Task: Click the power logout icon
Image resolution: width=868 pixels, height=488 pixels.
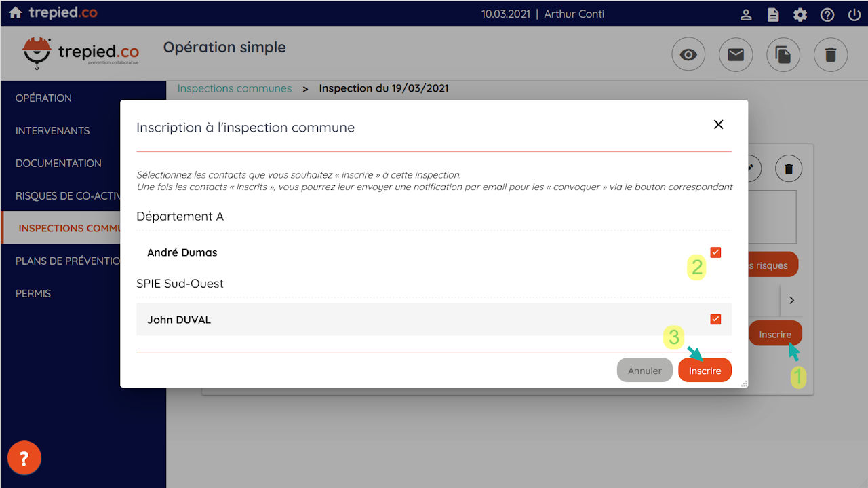Action: pyautogui.click(x=854, y=14)
